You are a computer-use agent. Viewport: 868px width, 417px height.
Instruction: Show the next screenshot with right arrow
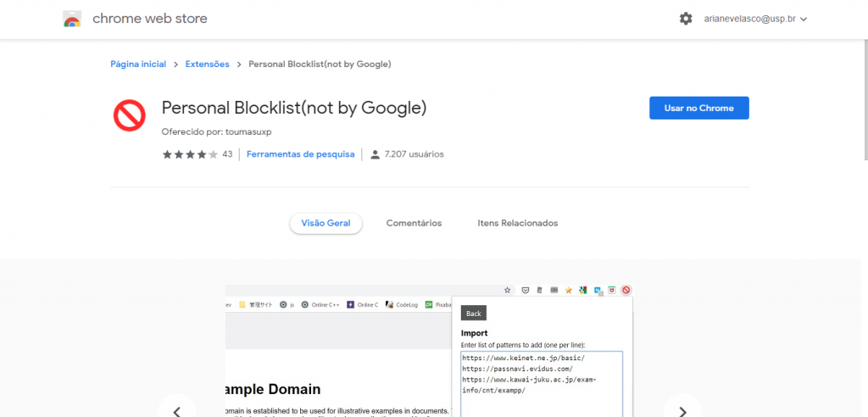coord(682,411)
